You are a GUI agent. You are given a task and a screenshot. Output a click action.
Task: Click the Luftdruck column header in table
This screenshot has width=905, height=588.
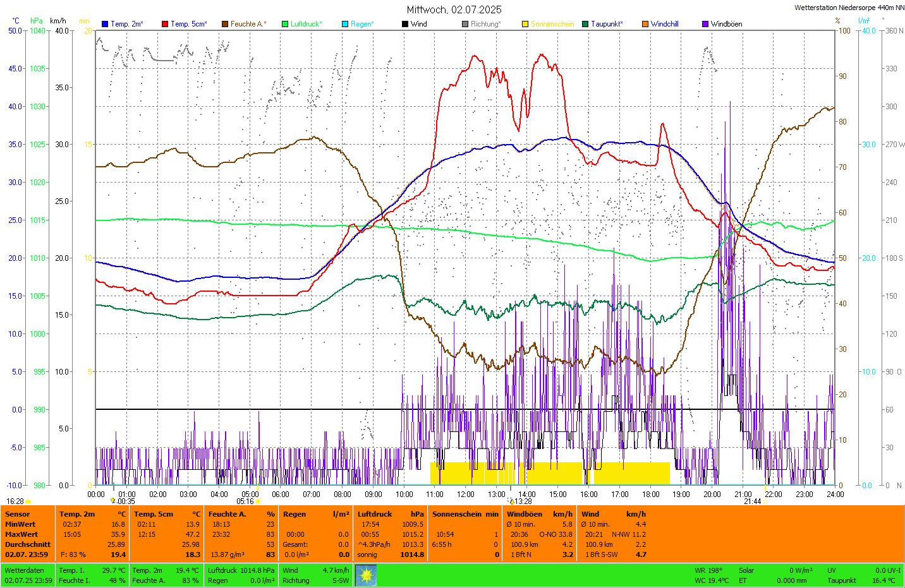[x=375, y=514]
